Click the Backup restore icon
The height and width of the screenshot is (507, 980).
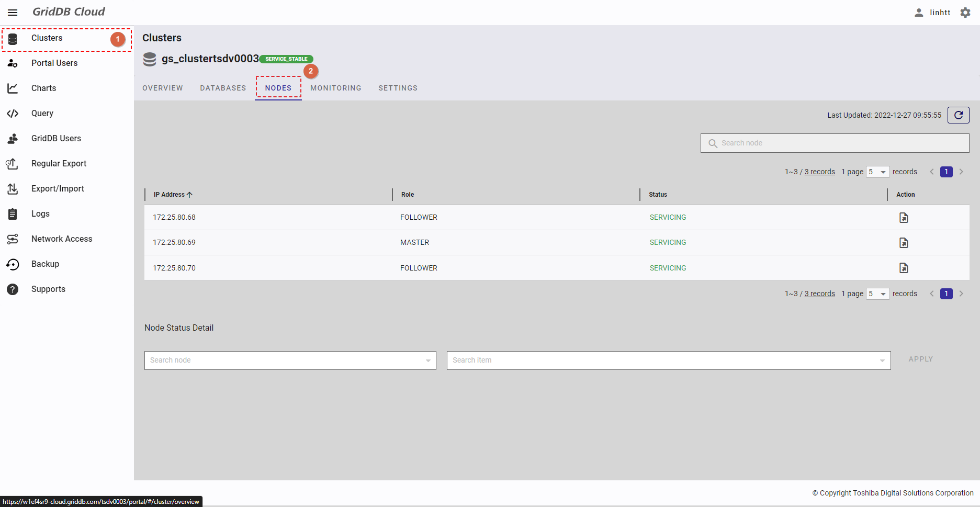tap(13, 264)
